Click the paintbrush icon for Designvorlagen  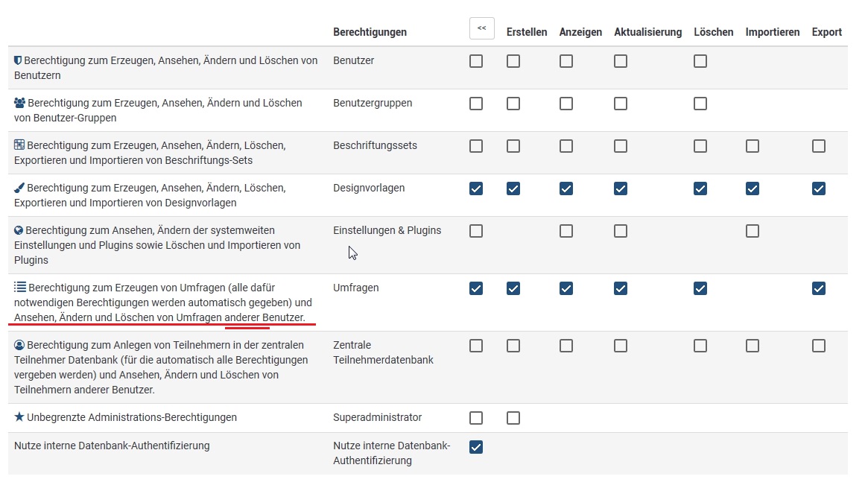(19, 188)
